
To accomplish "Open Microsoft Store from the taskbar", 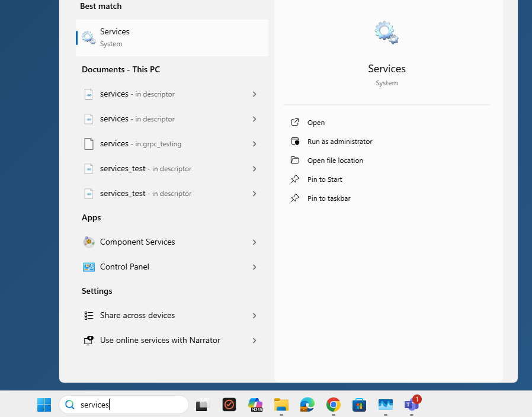I will (359, 405).
